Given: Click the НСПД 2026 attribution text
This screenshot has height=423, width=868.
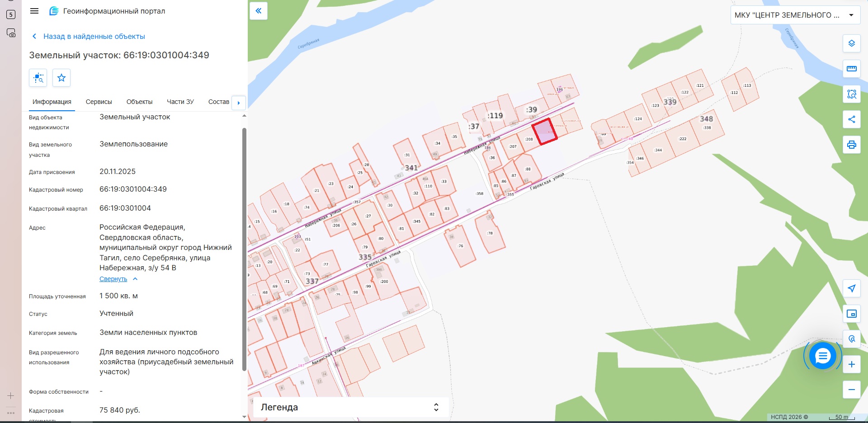Looking at the screenshot, I should tap(789, 417).
